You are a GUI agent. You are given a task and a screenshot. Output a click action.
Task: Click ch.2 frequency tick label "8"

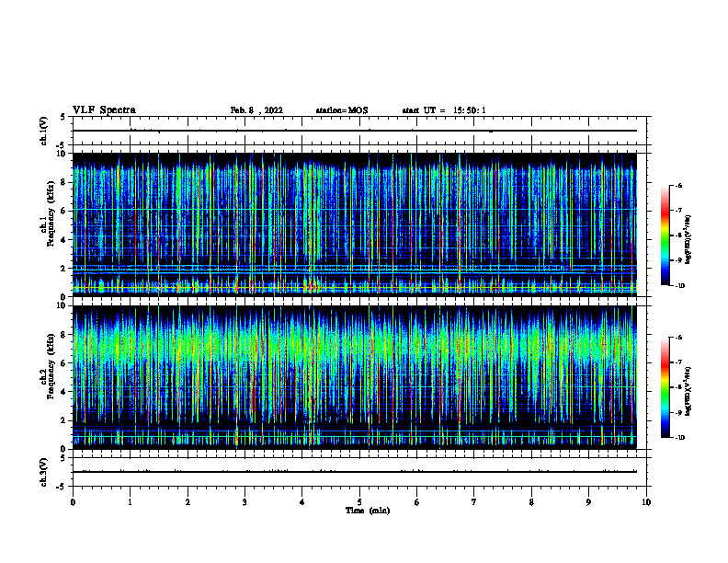click(x=63, y=335)
